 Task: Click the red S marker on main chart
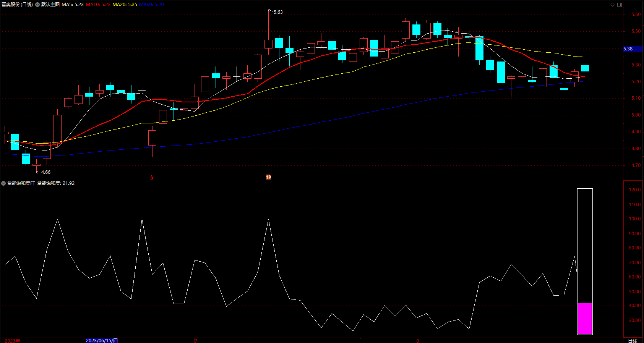pyautogui.click(x=152, y=178)
